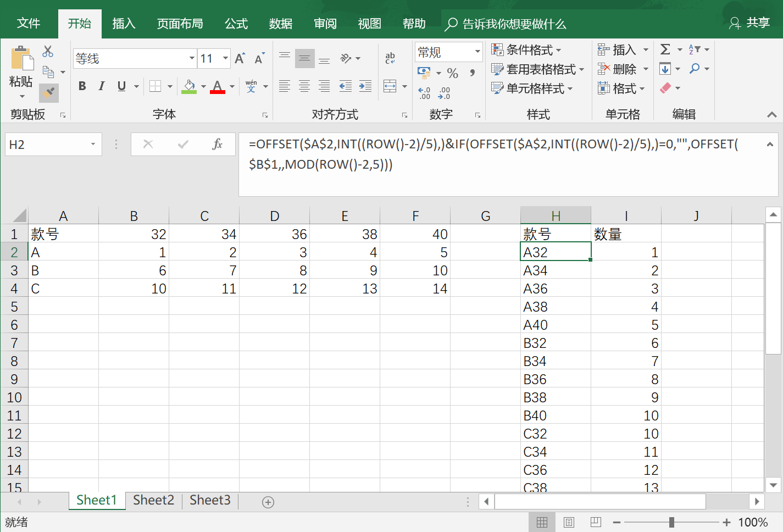Switch to the Sheet2 worksheet tab

point(153,500)
